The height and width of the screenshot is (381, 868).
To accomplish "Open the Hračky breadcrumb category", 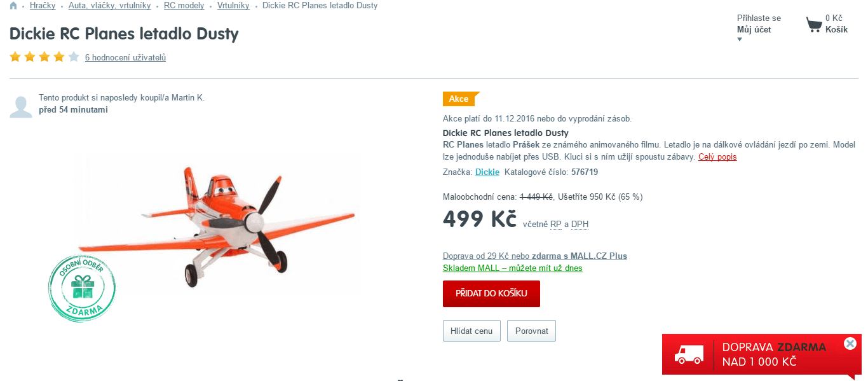I will [x=43, y=6].
